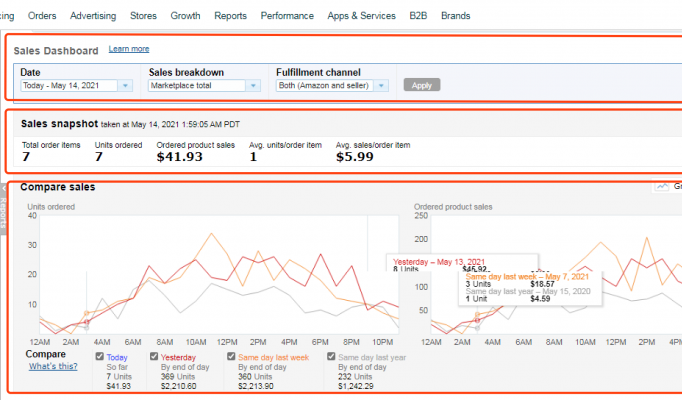Viewport: 682px width, 400px height.
Task: Go to the Brands menu
Action: click(456, 16)
